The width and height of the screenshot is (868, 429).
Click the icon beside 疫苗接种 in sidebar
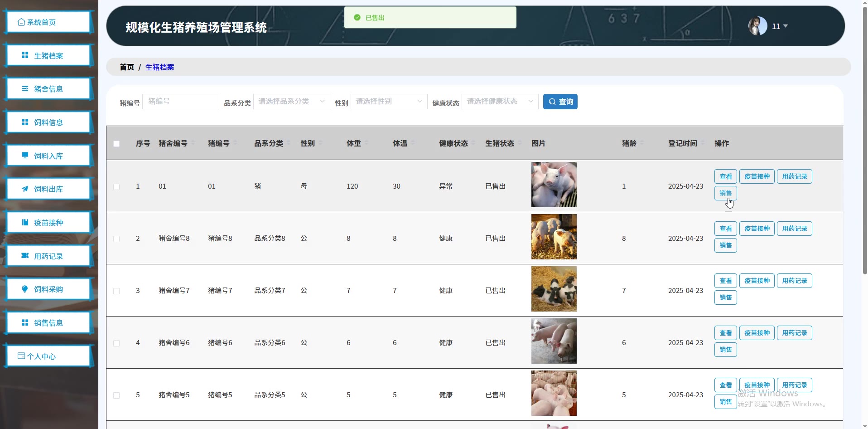pos(25,223)
